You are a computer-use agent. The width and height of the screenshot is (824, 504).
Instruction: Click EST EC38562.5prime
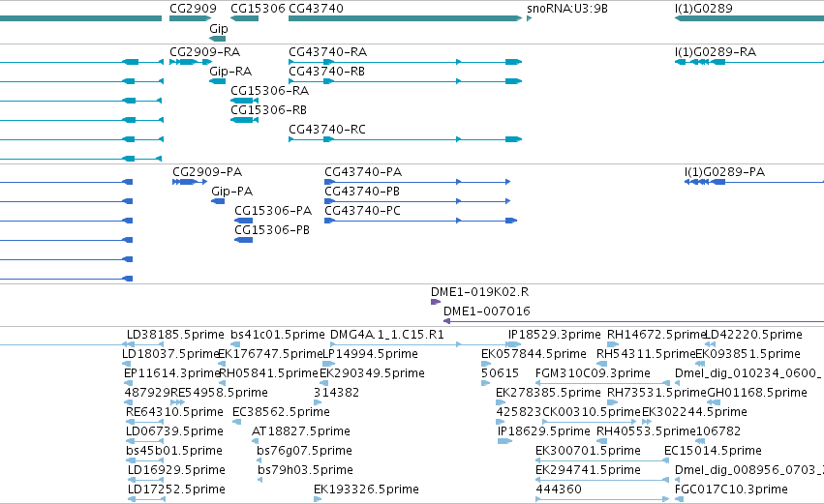click(281, 413)
